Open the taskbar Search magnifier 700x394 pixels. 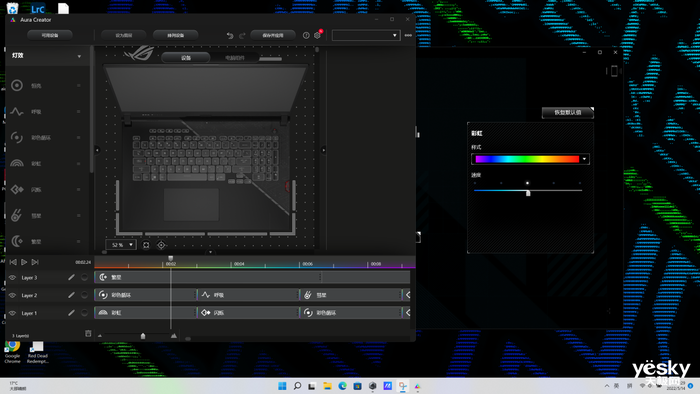pos(297,386)
